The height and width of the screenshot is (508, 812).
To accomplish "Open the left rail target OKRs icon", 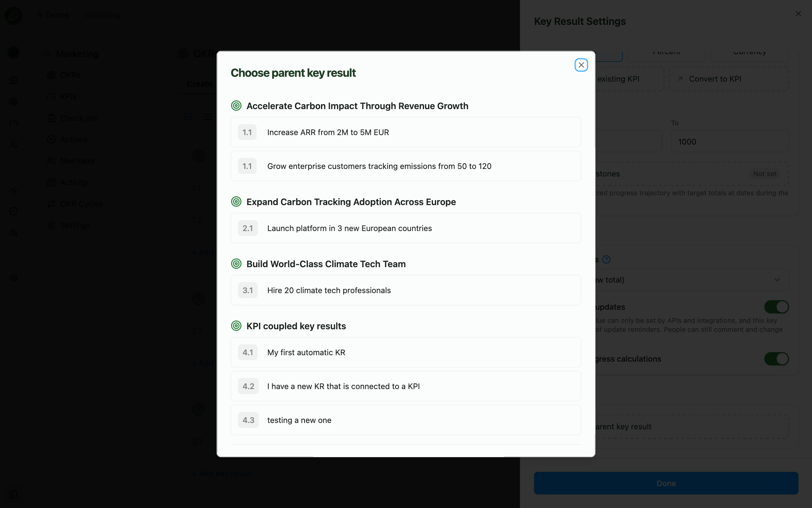I will tap(14, 102).
